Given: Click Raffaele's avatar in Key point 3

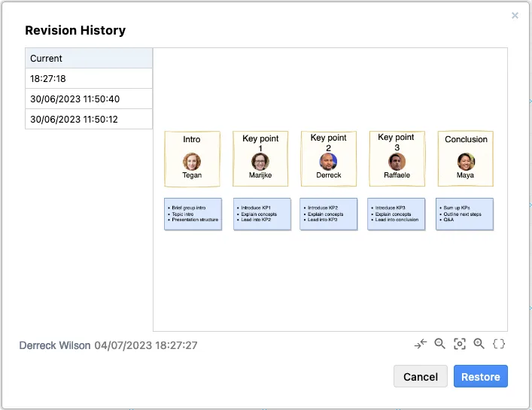Looking at the screenshot, I should (x=397, y=161).
